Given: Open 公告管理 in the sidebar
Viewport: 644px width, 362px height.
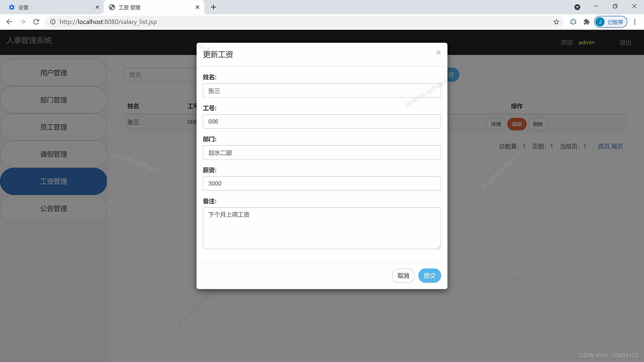Looking at the screenshot, I should click(x=54, y=208).
